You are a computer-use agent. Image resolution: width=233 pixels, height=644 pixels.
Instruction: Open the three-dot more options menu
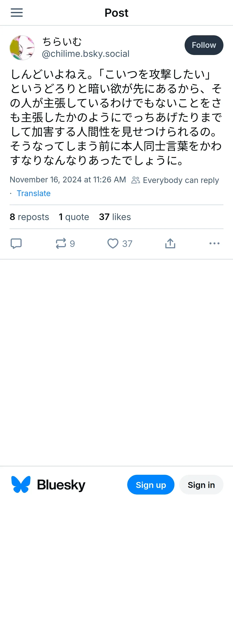(x=214, y=243)
